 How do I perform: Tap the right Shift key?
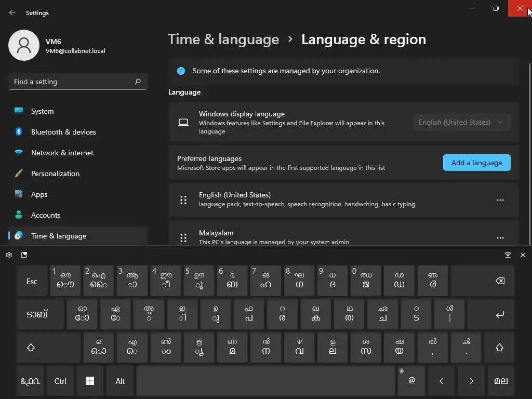(499, 348)
